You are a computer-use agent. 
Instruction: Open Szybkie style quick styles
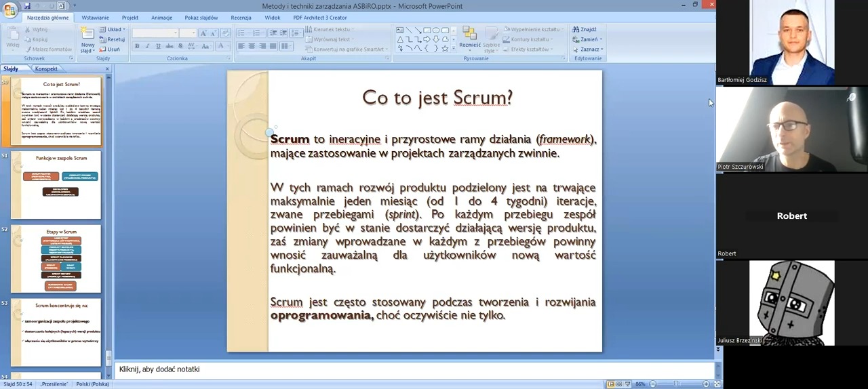pyautogui.click(x=491, y=39)
